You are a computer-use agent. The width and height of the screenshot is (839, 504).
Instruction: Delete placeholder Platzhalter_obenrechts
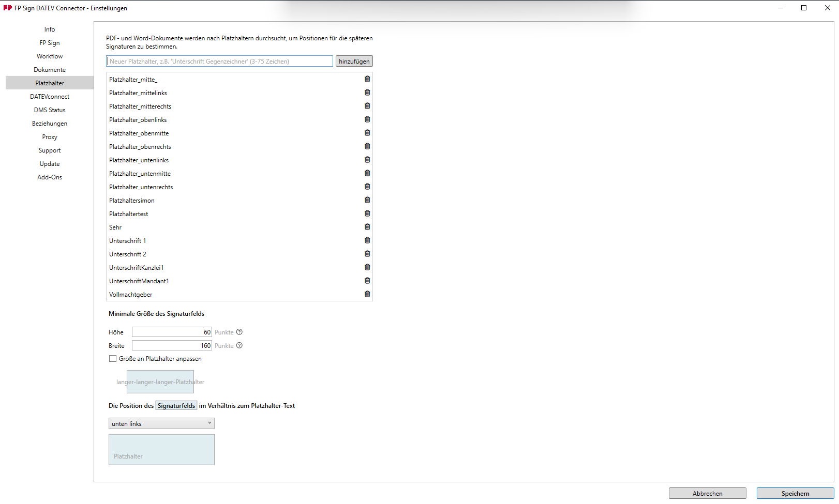(x=367, y=146)
